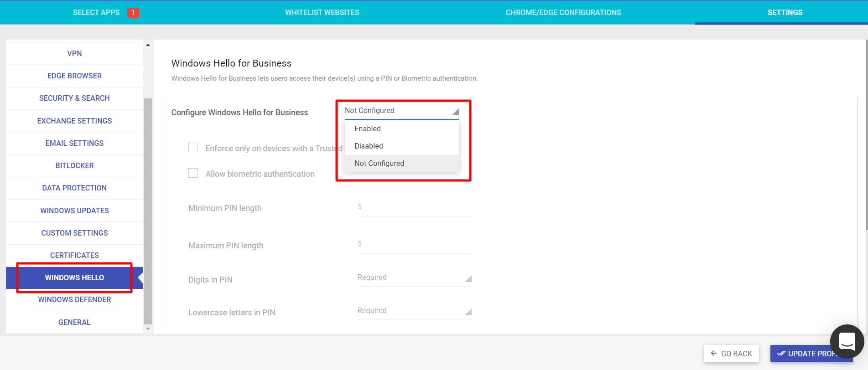Go to Security & Search section
This screenshot has width=868, height=370.
coord(74,98)
